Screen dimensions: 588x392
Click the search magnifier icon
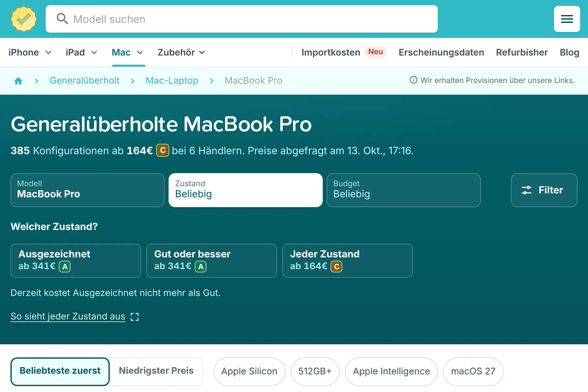62,19
